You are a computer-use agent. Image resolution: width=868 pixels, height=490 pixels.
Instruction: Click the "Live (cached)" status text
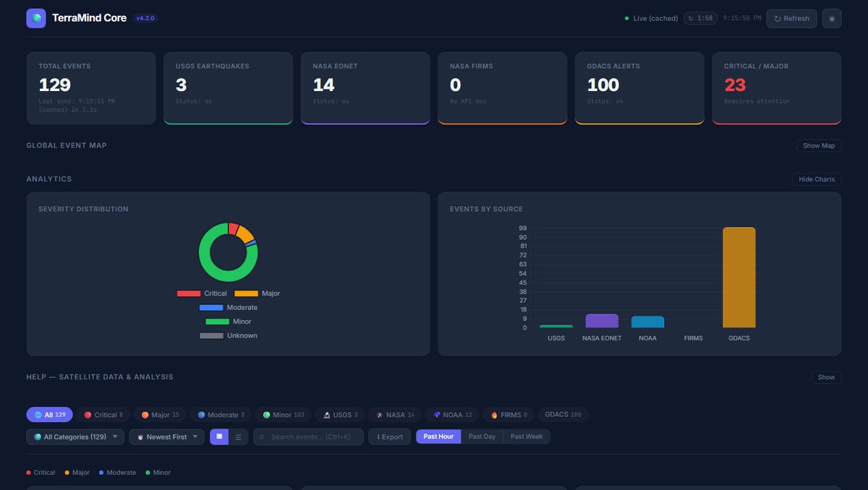(655, 19)
